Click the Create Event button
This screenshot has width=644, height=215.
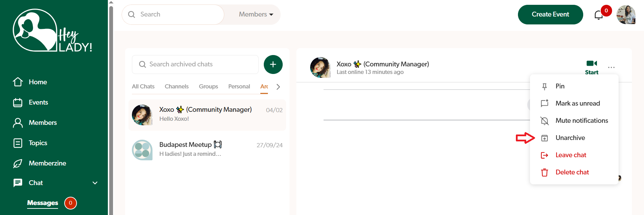point(550,14)
